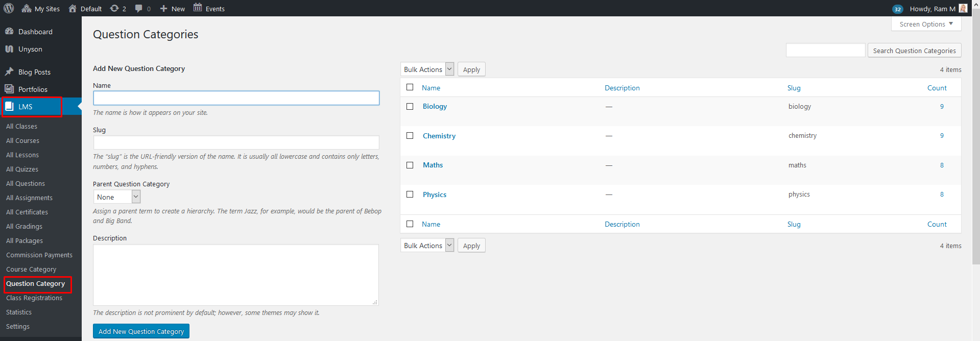Go to Course Category menu item
Image resolution: width=980 pixels, height=341 pixels.
(31, 269)
